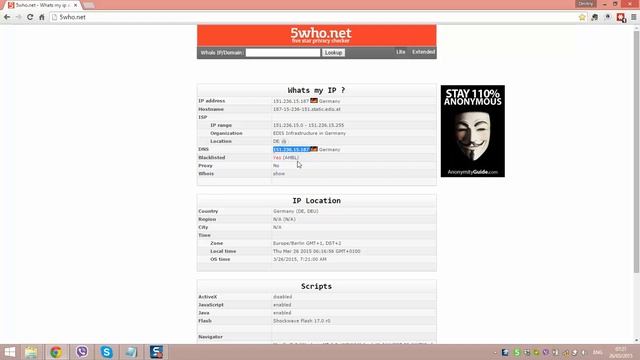Click the page vertical scrollbar thumb
640x360 pixels.
636,151
